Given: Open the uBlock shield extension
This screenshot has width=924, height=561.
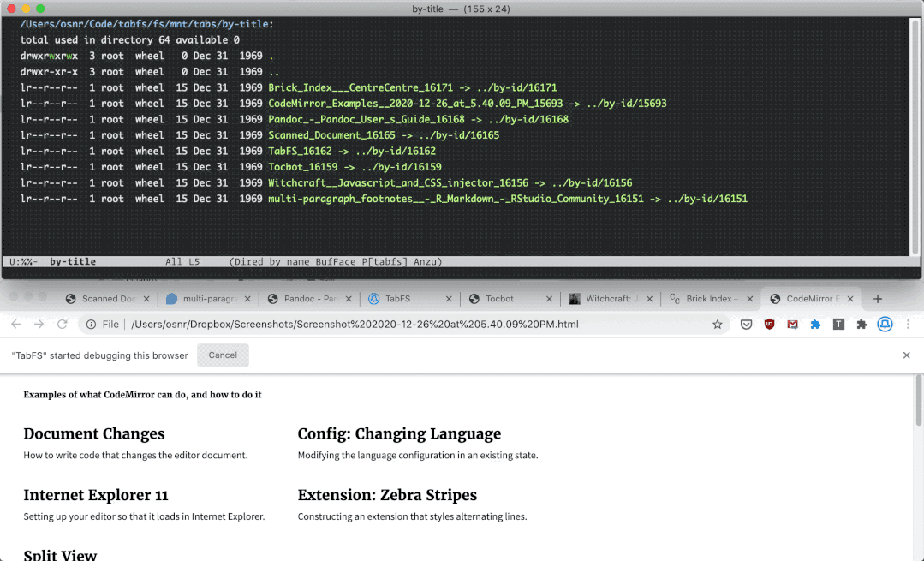Looking at the screenshot, I should [x=769, y=324].
